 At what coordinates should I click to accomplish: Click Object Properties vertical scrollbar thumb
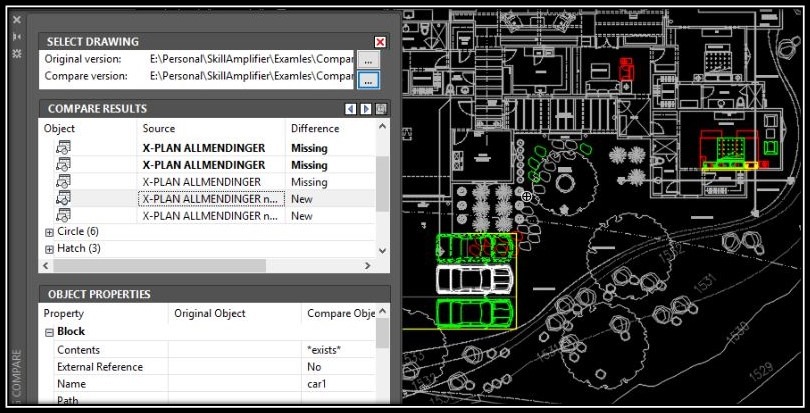coord(382,333)
